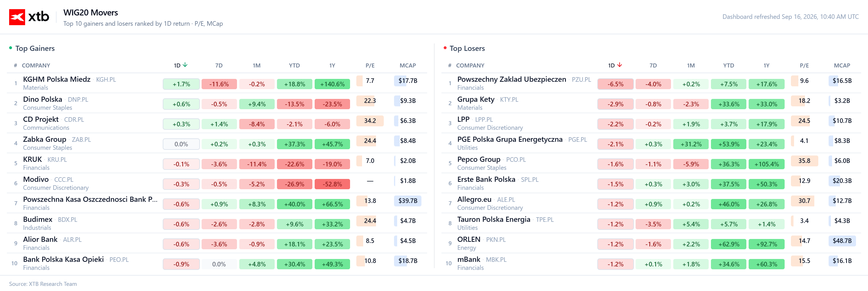The image size is (868, 291).
Task: Click the green Top Gainers bullet
Action: [11, 48]
